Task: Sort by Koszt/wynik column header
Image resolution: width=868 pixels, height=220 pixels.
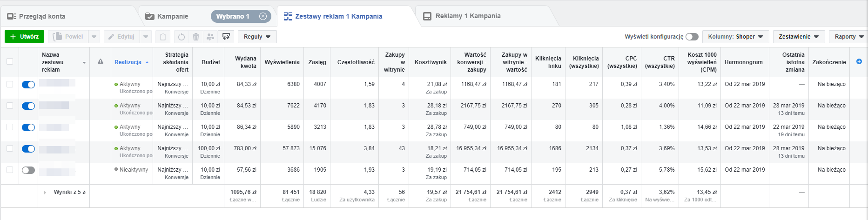Action: coord(431,62)
